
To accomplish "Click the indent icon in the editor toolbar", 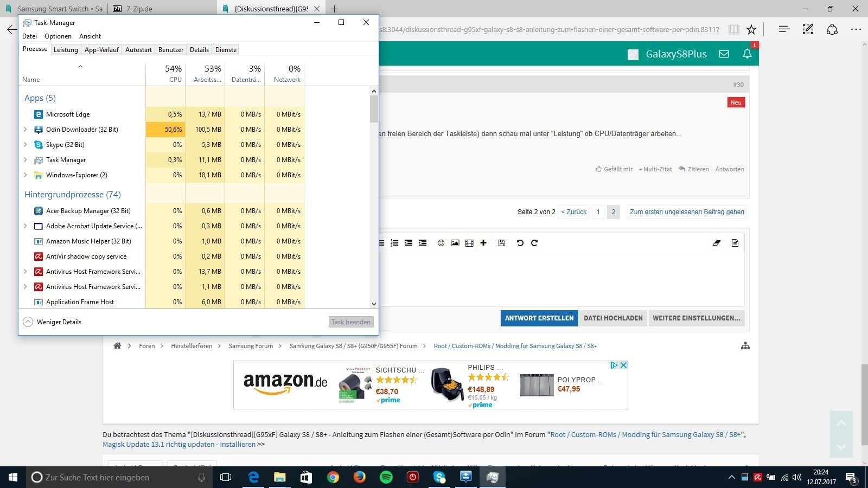I will tap(423, 243).
